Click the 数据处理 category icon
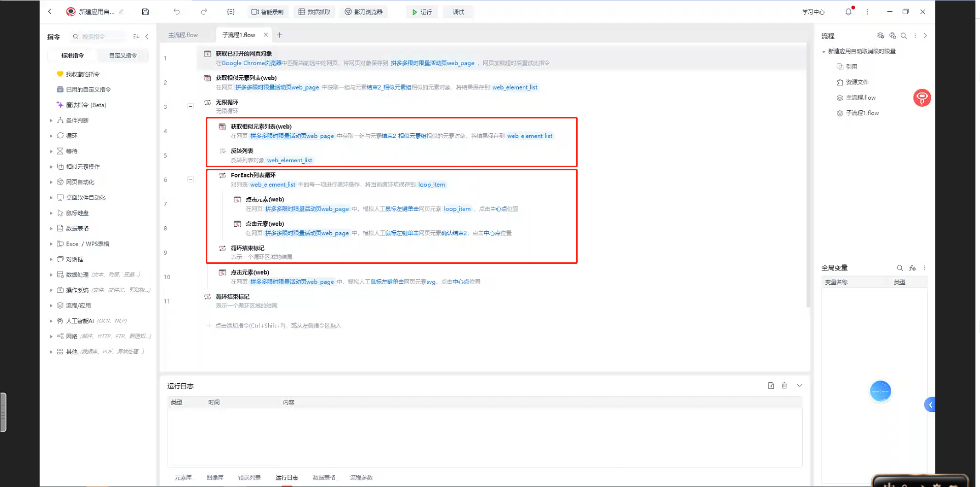 tap(60, 275)
